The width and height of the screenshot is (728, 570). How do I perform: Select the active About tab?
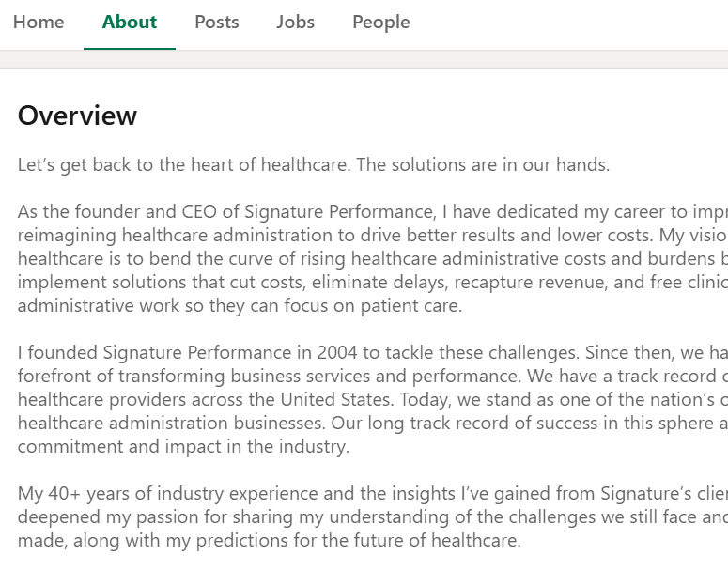pyautogui.click(x=130, y=23)
